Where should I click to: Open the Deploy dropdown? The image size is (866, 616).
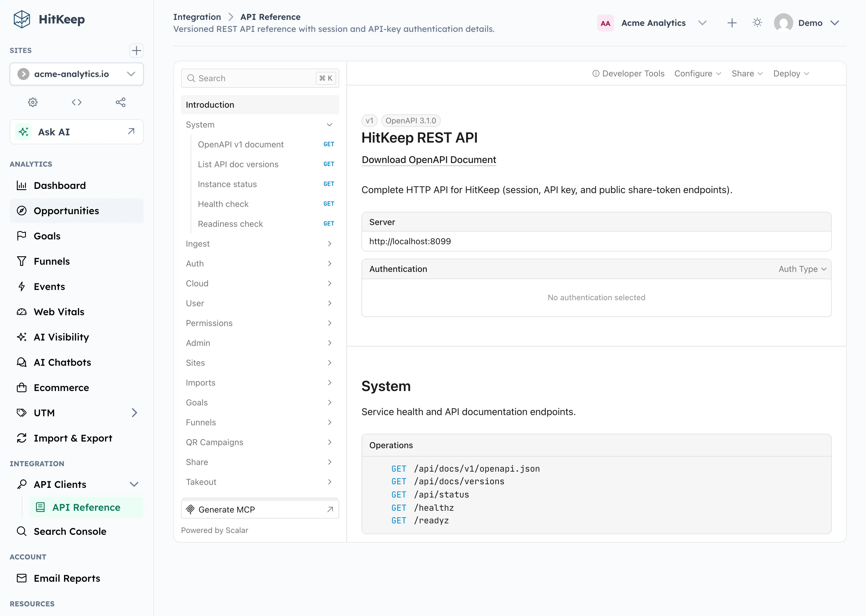coord(791,74)
